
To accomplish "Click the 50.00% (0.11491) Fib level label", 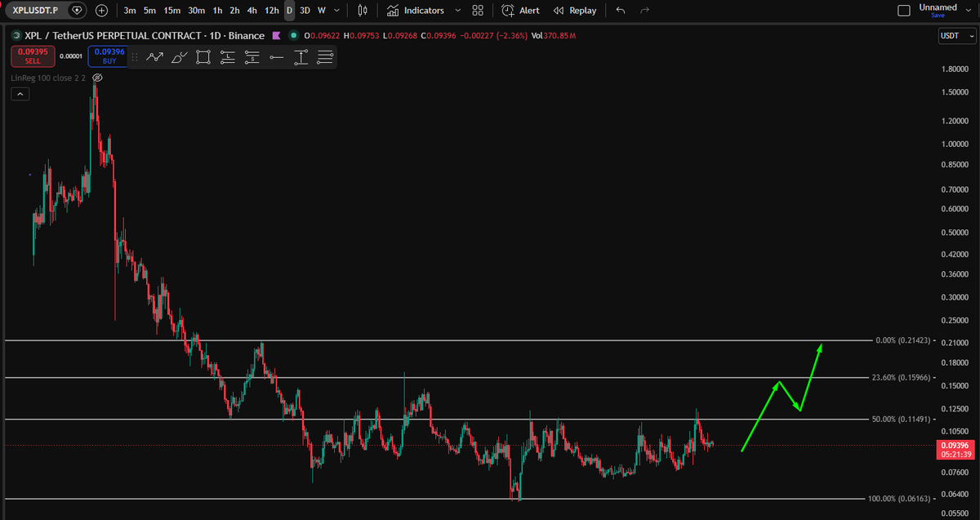I will pos(900,419).
